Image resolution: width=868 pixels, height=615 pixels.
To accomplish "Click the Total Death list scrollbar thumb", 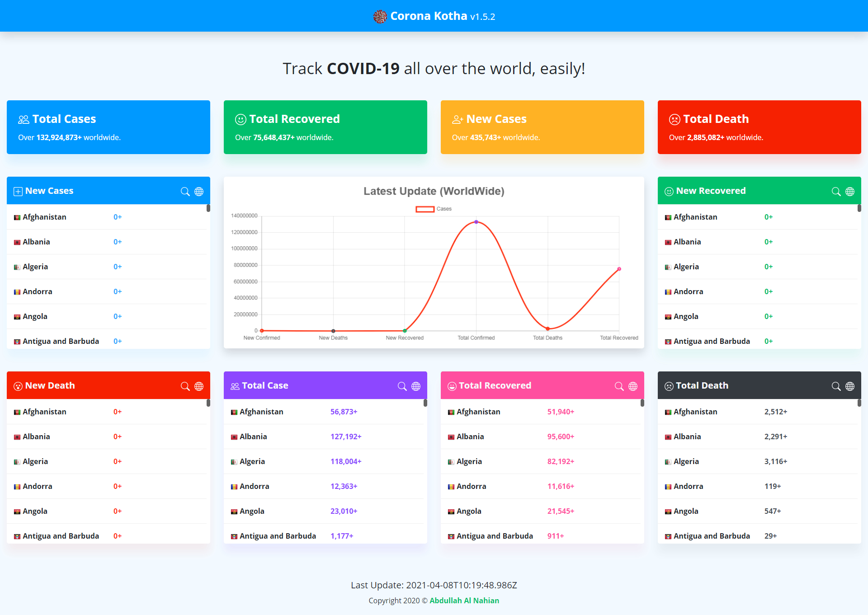I will point(859,403).
